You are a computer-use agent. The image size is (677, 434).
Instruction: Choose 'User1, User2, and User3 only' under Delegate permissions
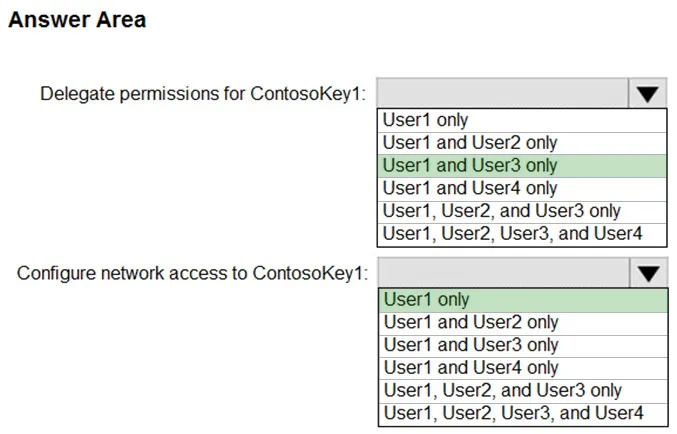[x=522, y=212]
